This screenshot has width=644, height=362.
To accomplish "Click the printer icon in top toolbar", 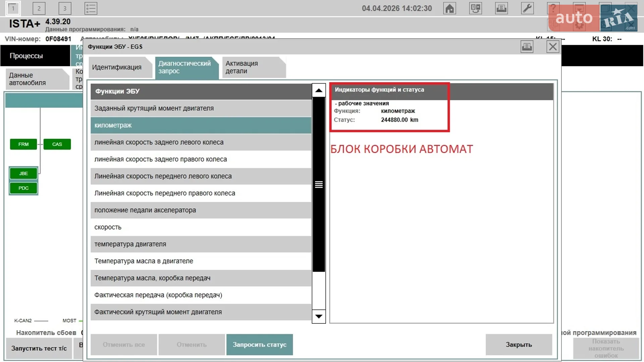I will coord(501,8).
